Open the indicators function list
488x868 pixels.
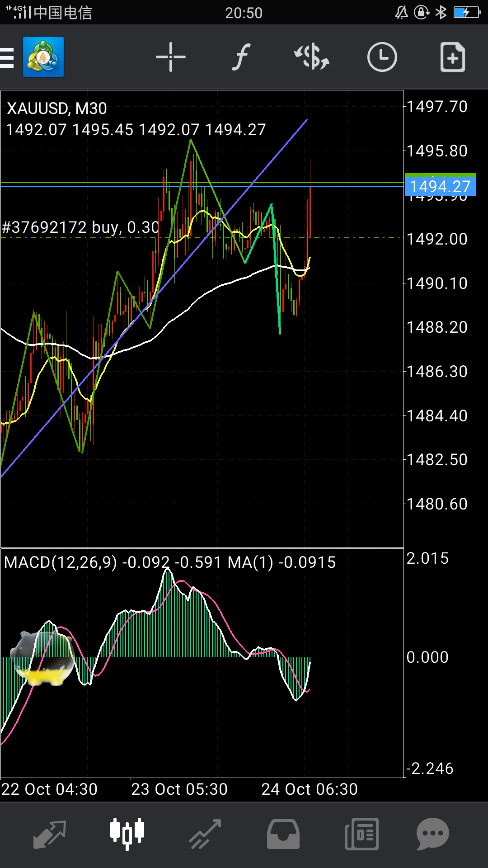click(241, 57)
